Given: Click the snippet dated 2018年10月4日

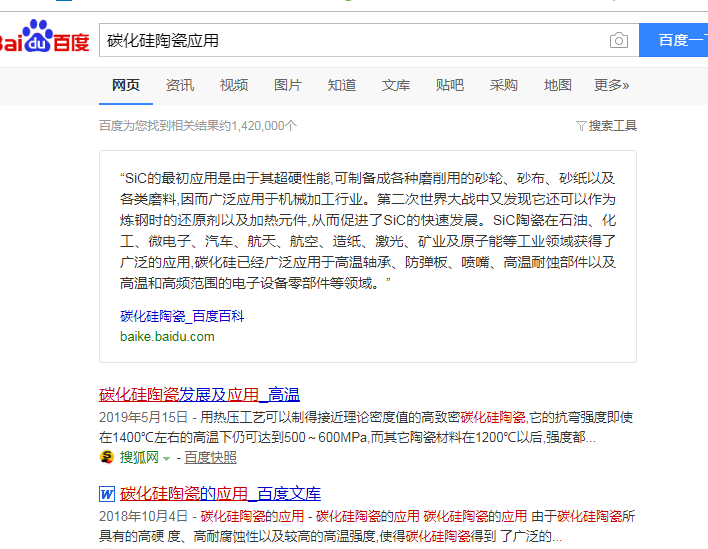Looking at the screenshot, I should (367, 526).
